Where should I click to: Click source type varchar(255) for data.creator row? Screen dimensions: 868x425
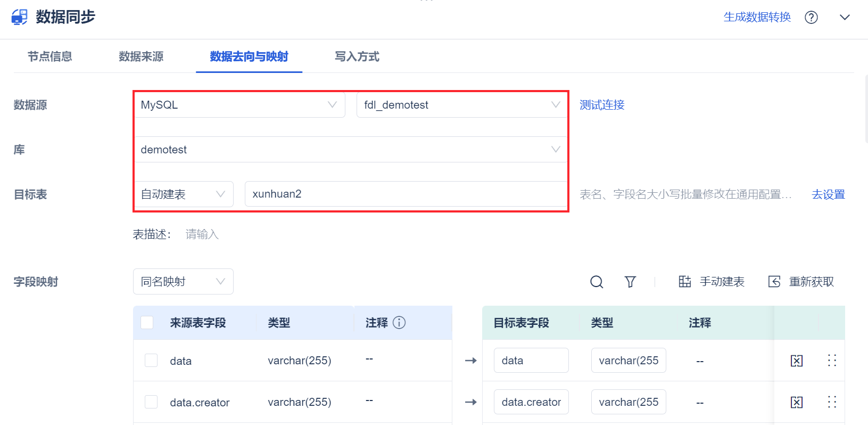(300, 402)
